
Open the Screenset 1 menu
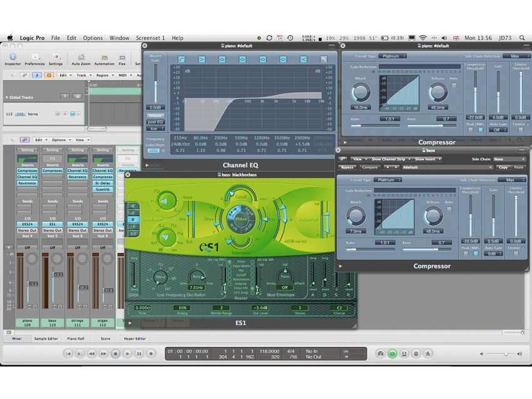150,38
